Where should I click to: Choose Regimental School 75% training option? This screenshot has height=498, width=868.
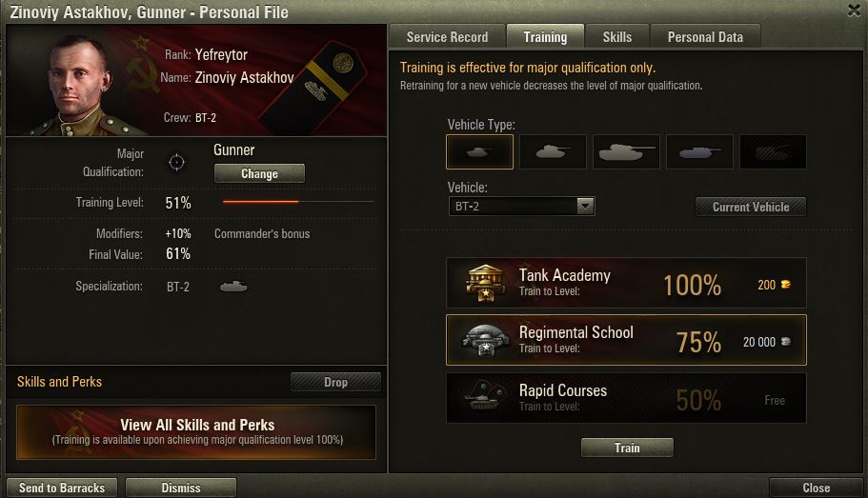pyautogui.click(x=626, y=341)
